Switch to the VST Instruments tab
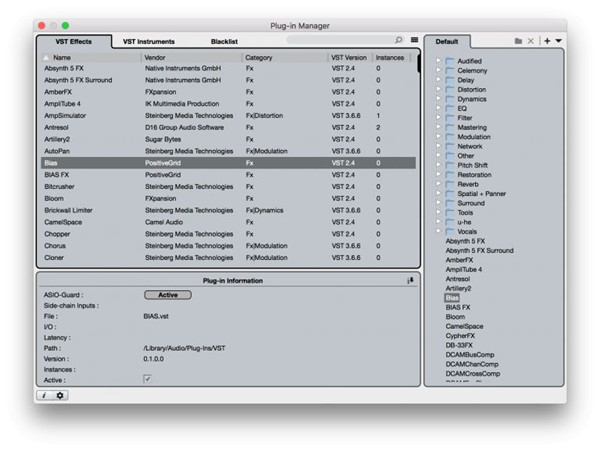 point(149,41)
